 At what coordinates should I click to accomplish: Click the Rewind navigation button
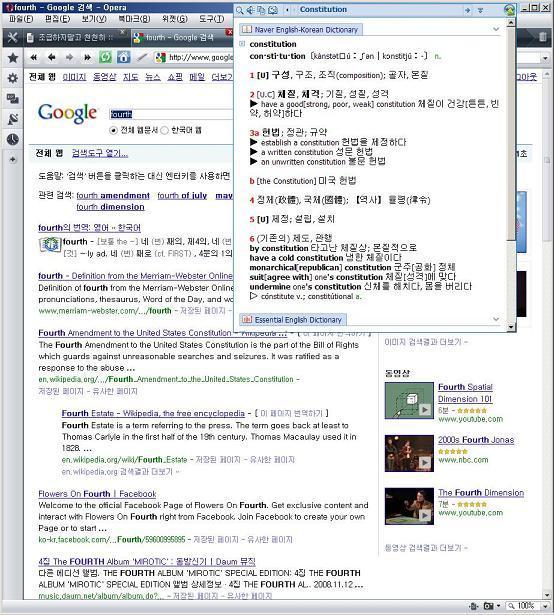(34, 58)
